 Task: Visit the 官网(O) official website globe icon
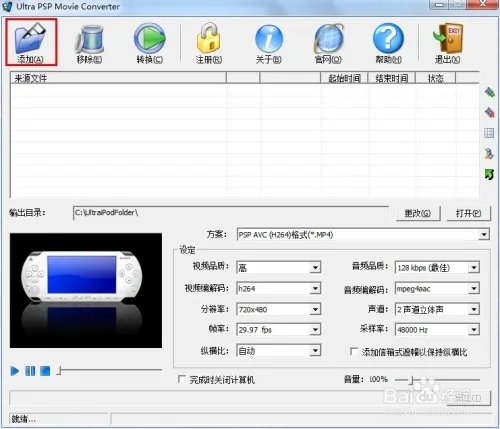pyautogui.click(x=328, y=38)
